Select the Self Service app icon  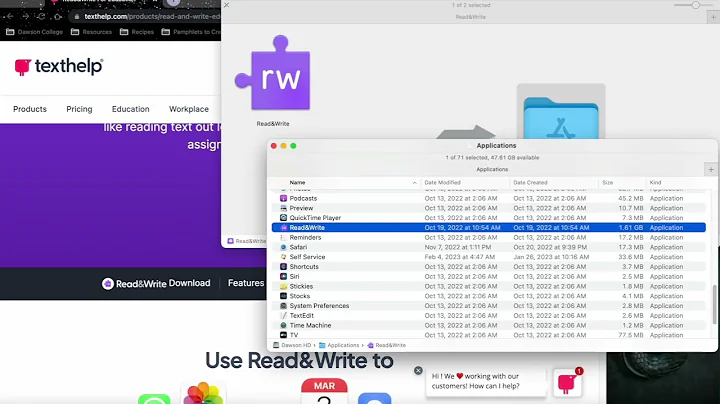coord(283,257)
